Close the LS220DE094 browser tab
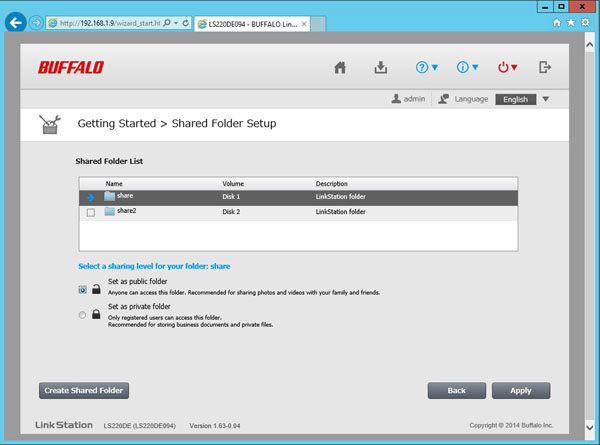 pyautogui.click(x=304, y=24)
